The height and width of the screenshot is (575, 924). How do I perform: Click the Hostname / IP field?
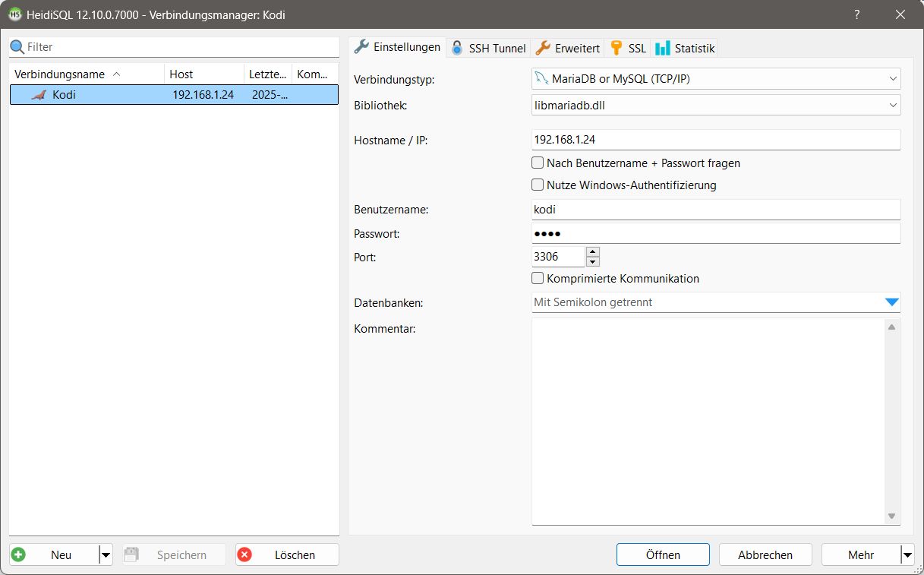[x=716, y=140]
